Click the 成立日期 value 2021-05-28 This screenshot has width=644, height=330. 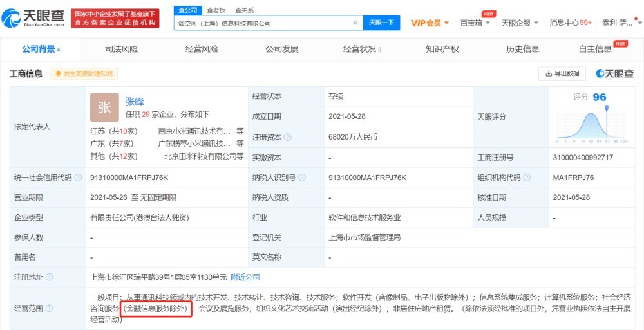pos(347,116)
